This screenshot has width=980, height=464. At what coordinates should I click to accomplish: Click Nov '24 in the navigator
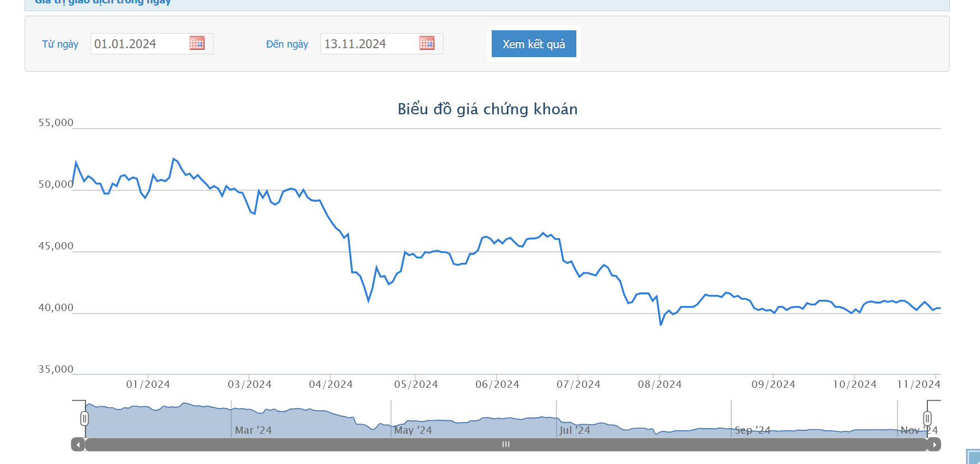919,430
